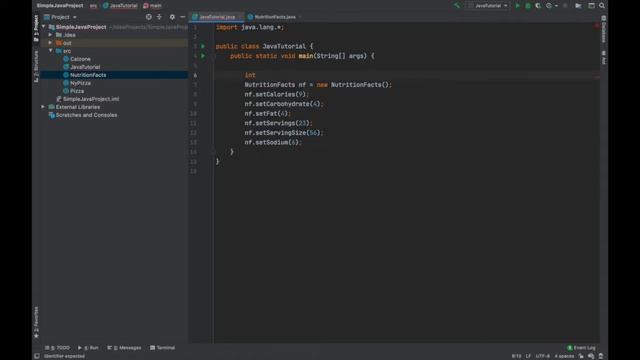Open the Terminal tool window tab

coord(162,348)
